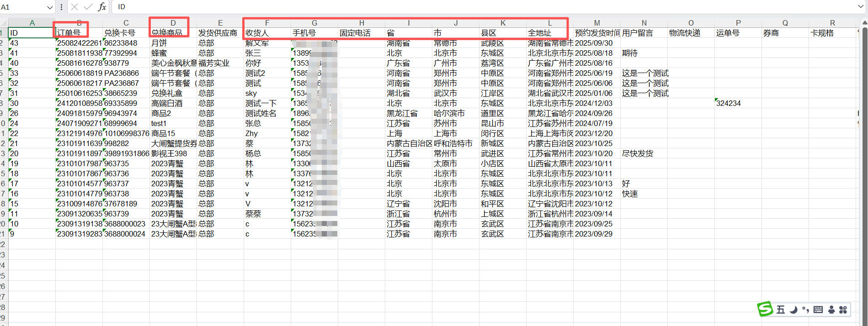Click the user account icon in IME toolbar

pos(831,310)
